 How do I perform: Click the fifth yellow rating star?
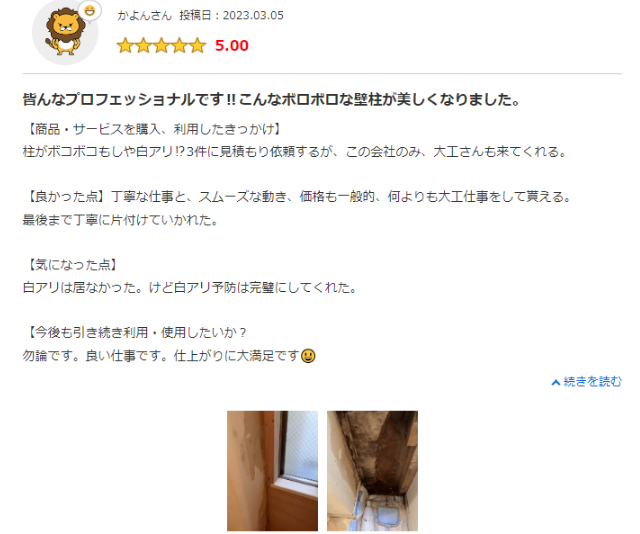click(198, 46)
